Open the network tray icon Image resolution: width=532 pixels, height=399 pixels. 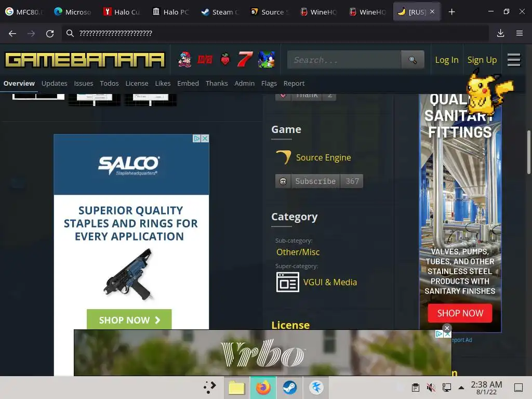click(x=446, y=388)
